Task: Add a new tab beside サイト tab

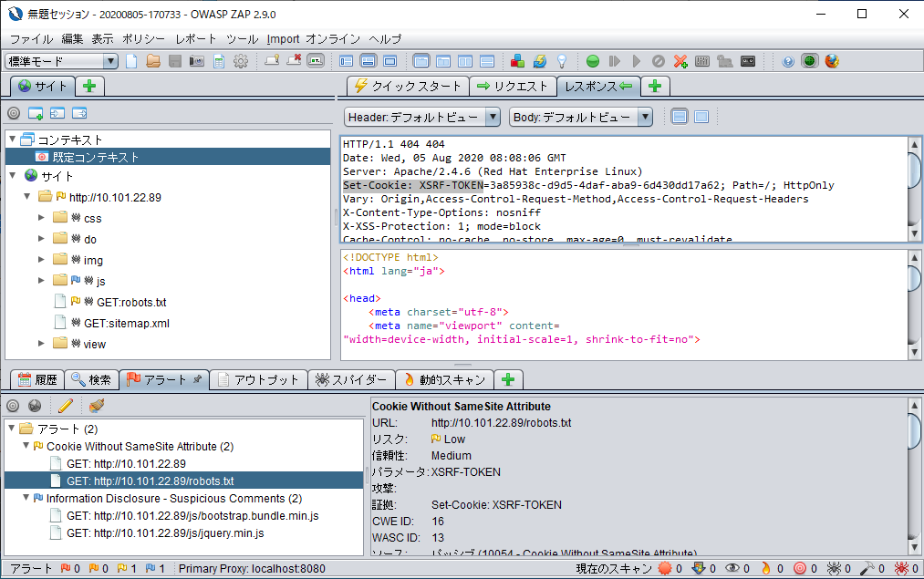Action: (x=89, y=87)
